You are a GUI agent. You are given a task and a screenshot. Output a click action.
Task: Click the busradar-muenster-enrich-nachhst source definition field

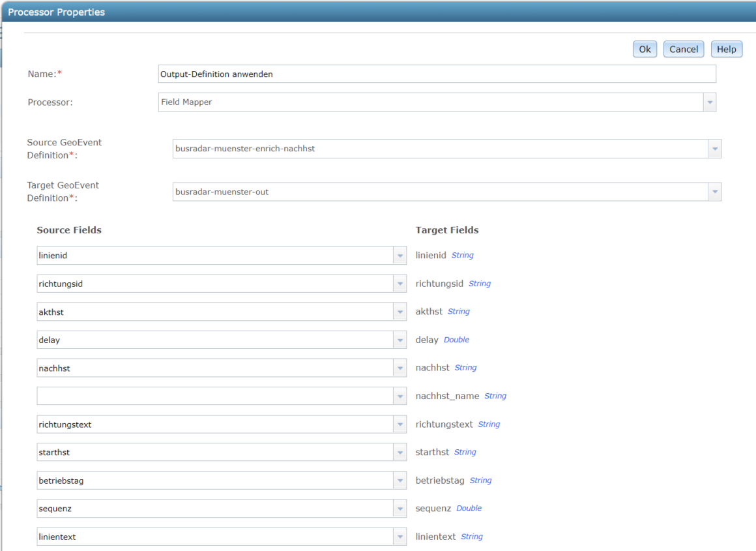(440, 149)
